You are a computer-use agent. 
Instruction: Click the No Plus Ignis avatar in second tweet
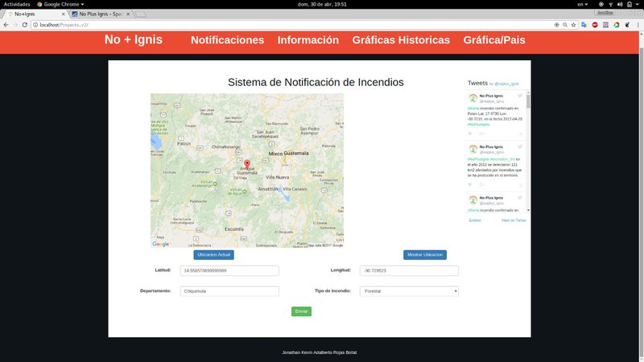473,149
